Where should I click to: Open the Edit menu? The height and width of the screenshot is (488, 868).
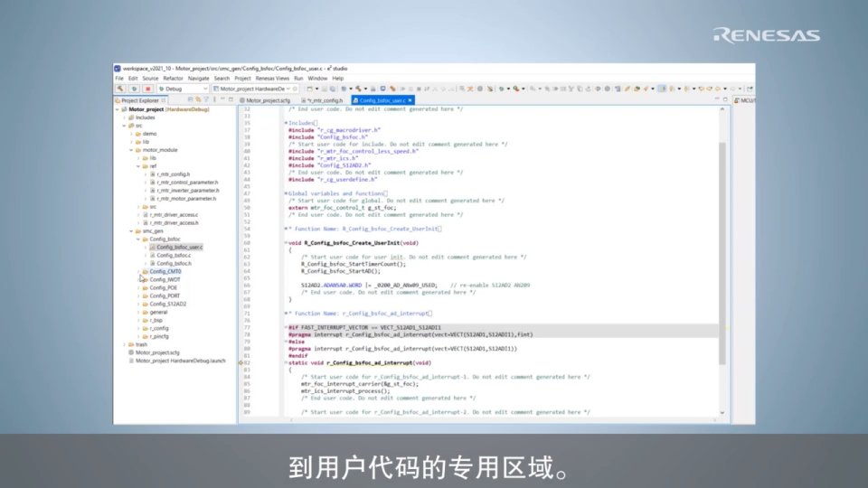[x=133, y=79]
